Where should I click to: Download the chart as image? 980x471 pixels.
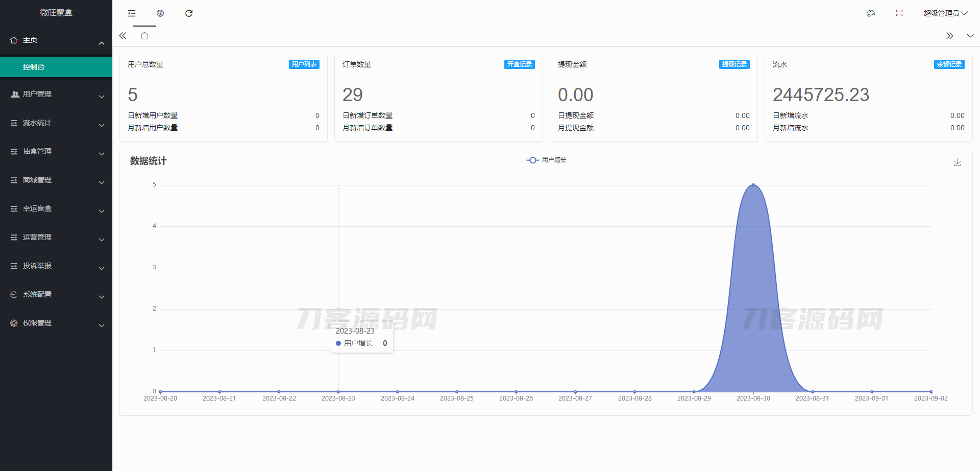[958, 162]
